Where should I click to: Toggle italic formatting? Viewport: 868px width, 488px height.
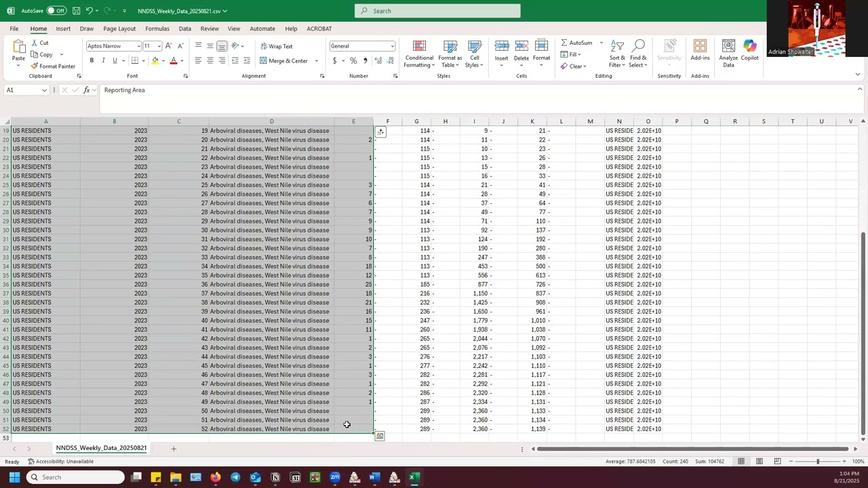(103, 61)
